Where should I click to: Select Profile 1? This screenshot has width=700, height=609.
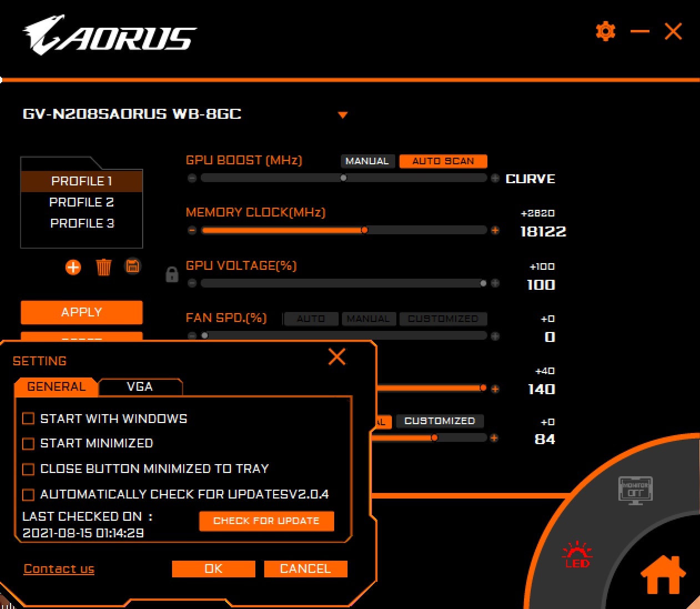coord(82,181)
